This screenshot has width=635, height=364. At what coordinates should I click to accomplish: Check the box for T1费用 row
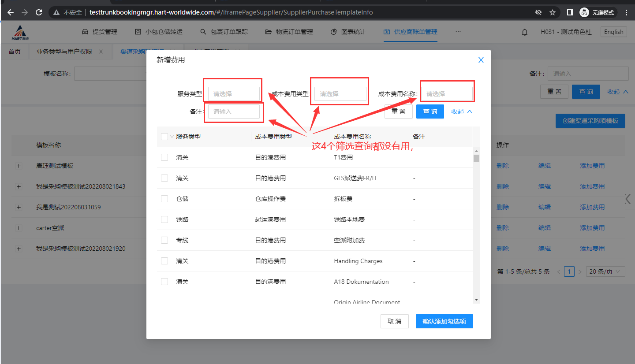[x=164, y=157]
